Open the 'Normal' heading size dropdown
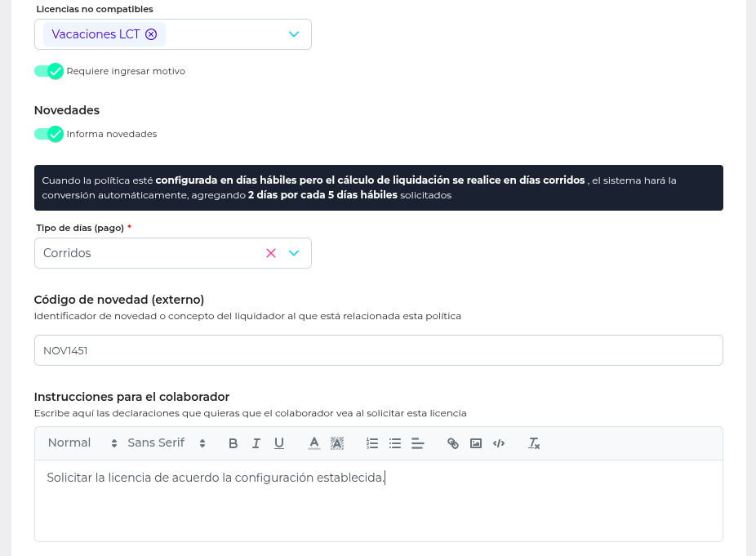 coord(82,443)
